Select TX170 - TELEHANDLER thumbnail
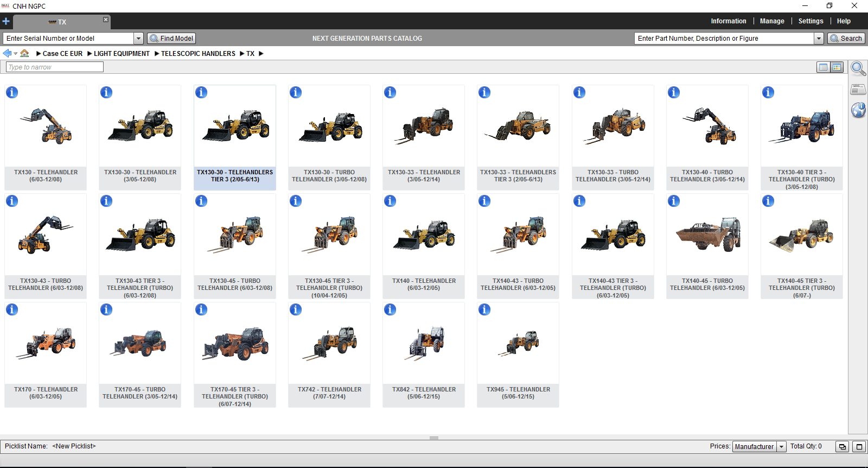868x468 pixels. point(46,344)
